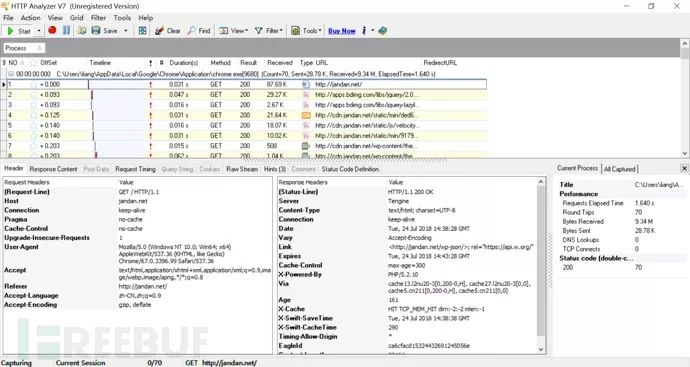Switch to the Request Timing tab
The image size is (690, 367).
click(135, 169)
